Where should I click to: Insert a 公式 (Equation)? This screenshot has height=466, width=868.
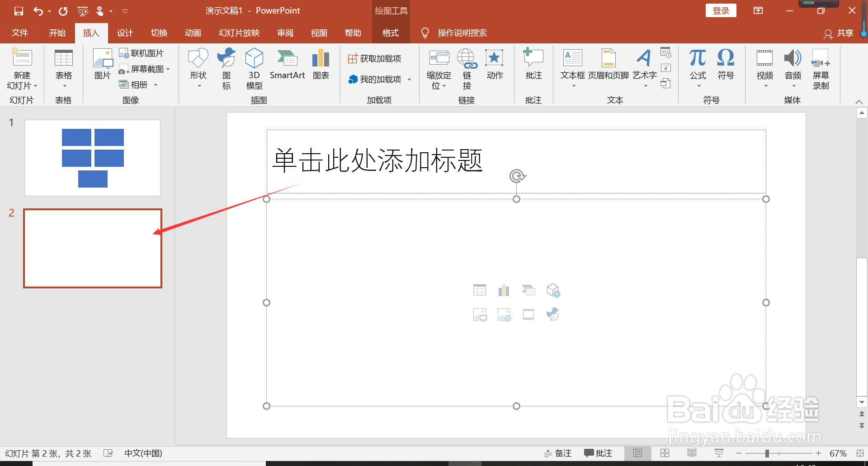click(697, 66)
